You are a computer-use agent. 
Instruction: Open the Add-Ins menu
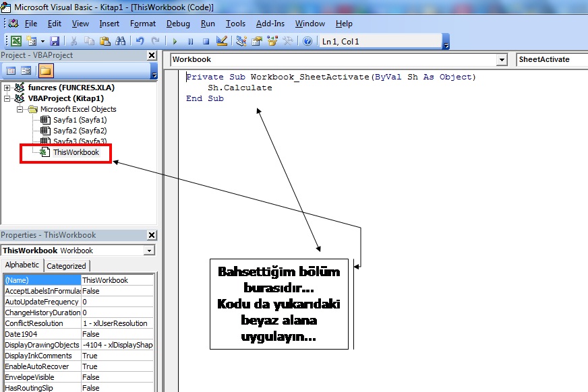[x=270, y=24]
